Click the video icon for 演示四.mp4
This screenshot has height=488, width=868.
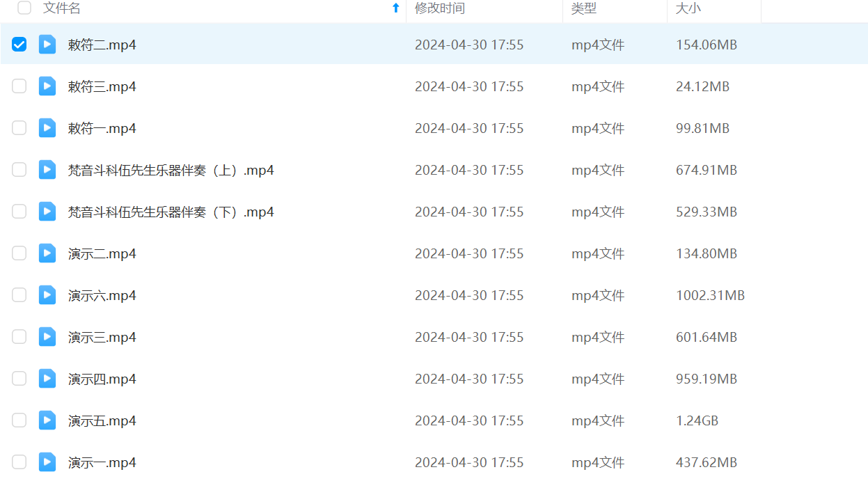[47, 379]
